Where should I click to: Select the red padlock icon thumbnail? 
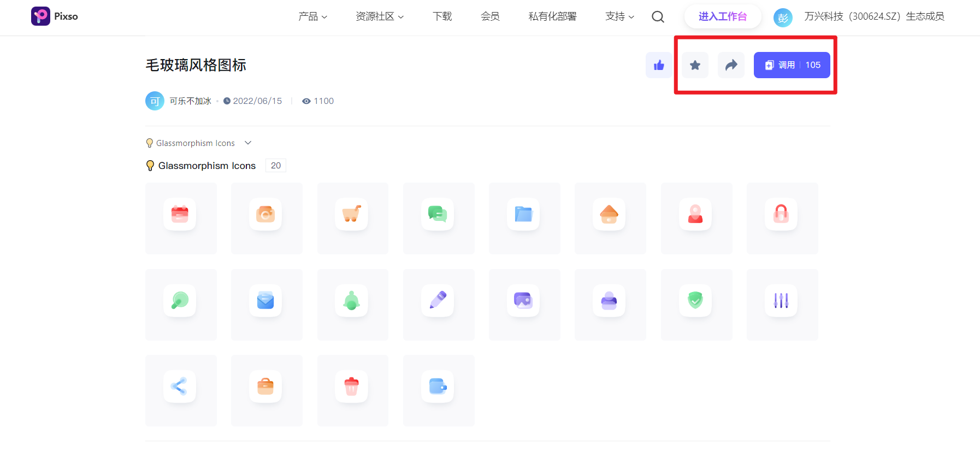click(x=782, y=218)
